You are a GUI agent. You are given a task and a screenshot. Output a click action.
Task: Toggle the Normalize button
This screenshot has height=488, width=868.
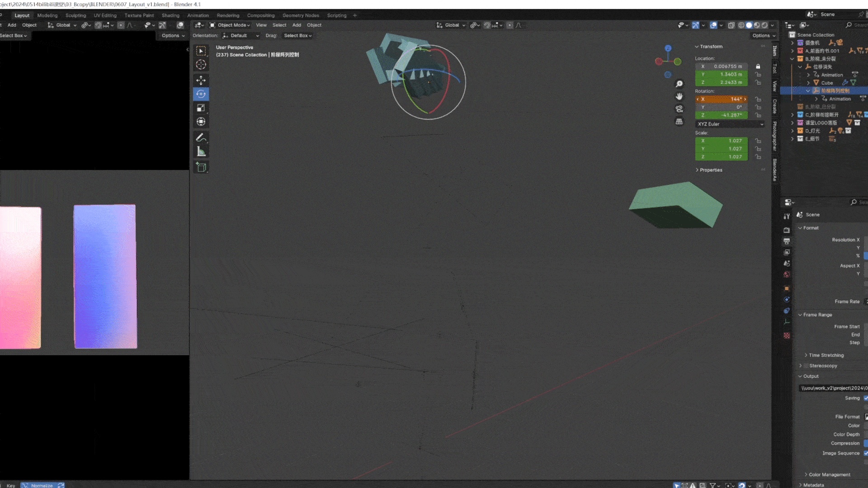pos(42,485)
